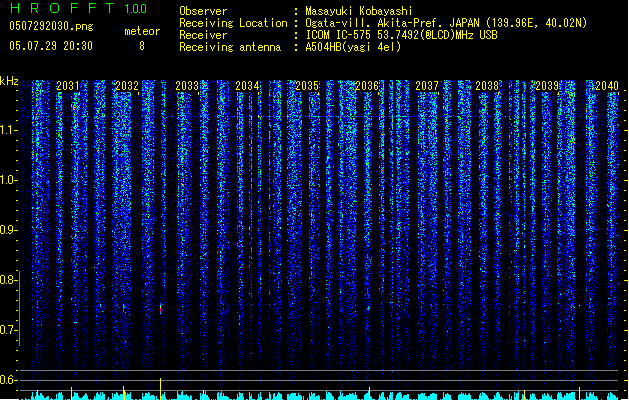The image size is (629, 400).
Task: Click the 0.7 kHz axis label
Action: pyautogui.click(x=8, y=330)
